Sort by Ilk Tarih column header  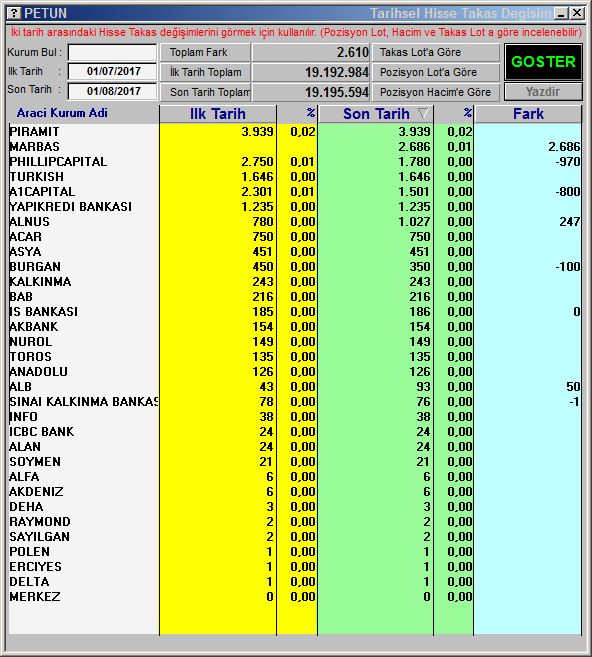[218, 114]
